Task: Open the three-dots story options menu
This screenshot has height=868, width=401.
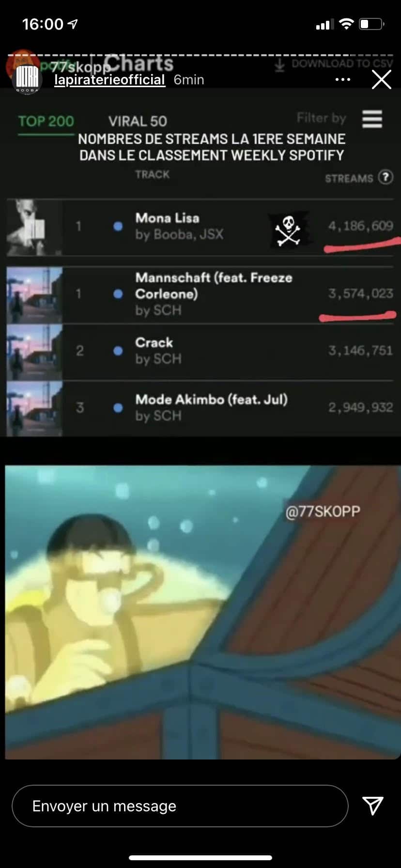Action: pyautogui.click(x=343, y=79)
